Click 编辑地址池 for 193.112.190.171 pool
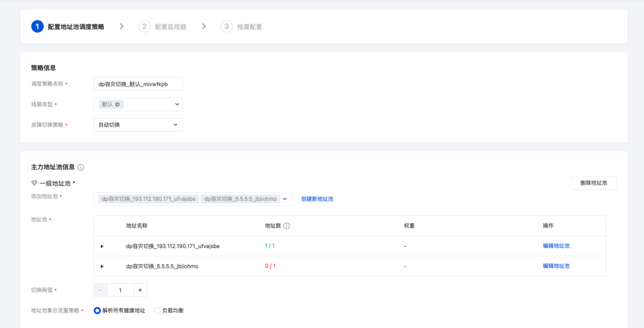This screenshot has width=644, height=328. click(556, 246)
